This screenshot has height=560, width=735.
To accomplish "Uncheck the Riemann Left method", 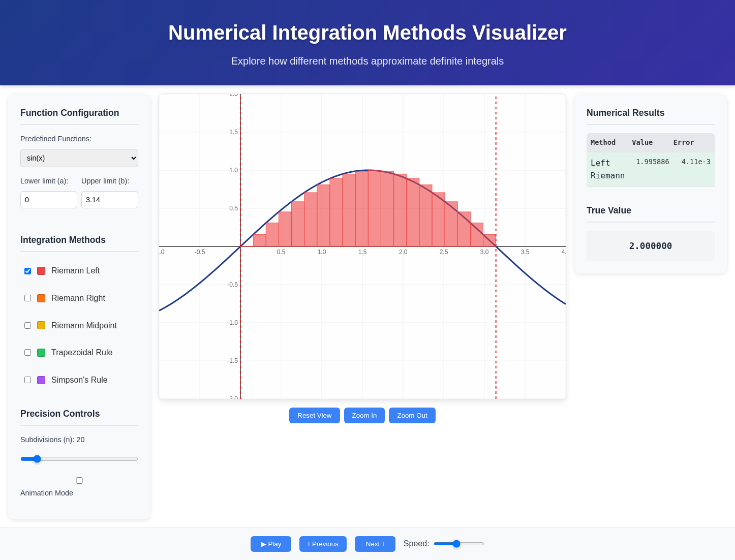I will click(x=27, y=271).
